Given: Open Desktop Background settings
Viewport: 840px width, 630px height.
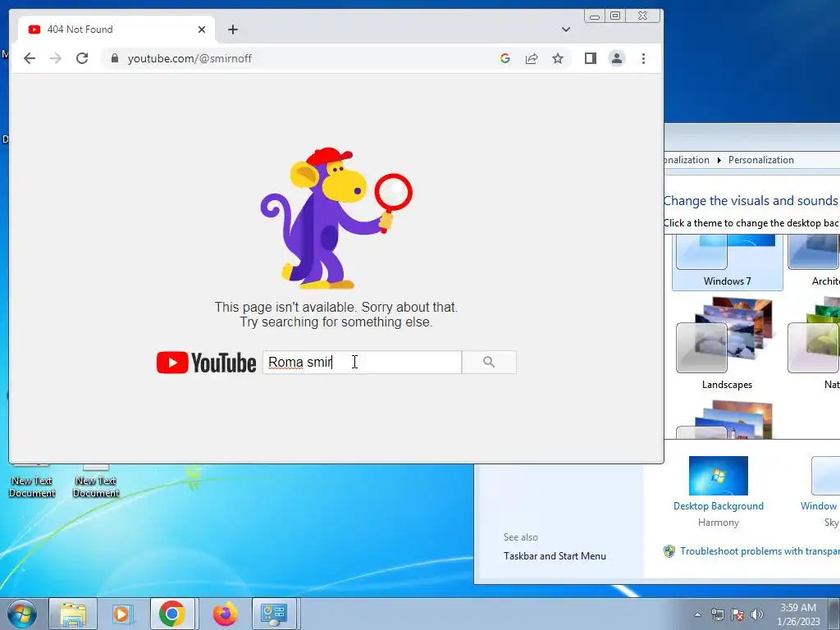Looking at the screenshot, I should pyautogui.click(x=719, y=505).
